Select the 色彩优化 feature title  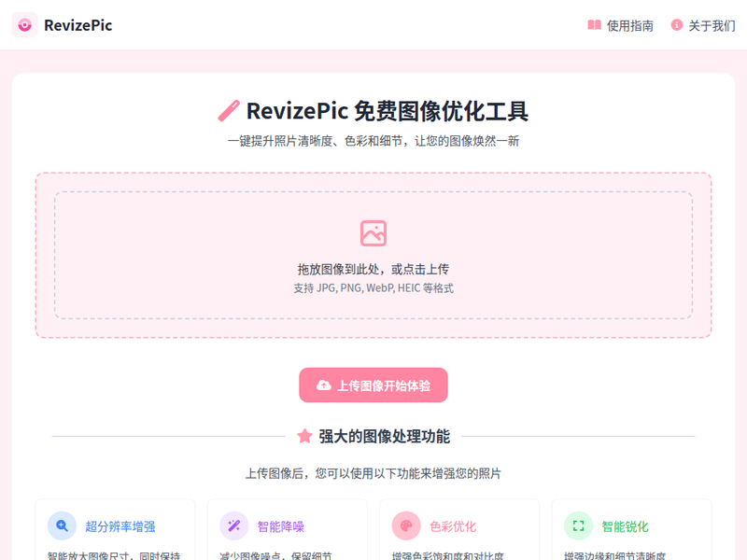[453, 526]
